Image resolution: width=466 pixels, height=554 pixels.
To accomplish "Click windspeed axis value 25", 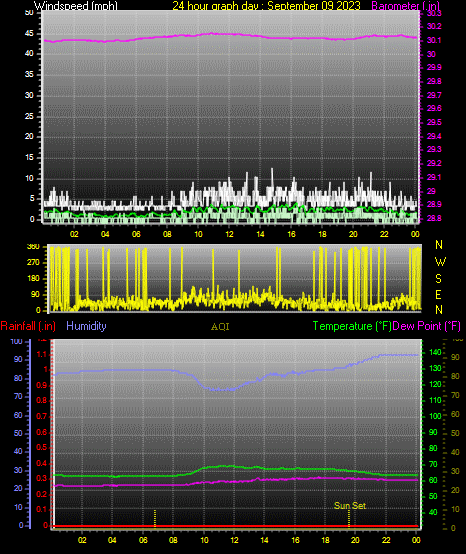I will pos(29,116).
